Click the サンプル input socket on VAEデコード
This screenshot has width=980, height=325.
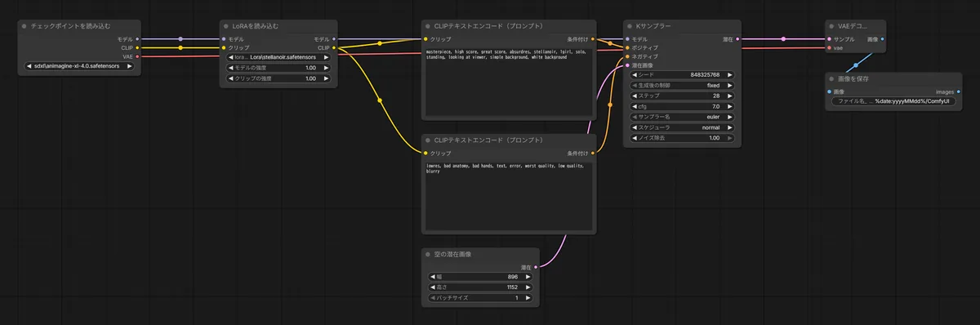(x=829, y=38)
